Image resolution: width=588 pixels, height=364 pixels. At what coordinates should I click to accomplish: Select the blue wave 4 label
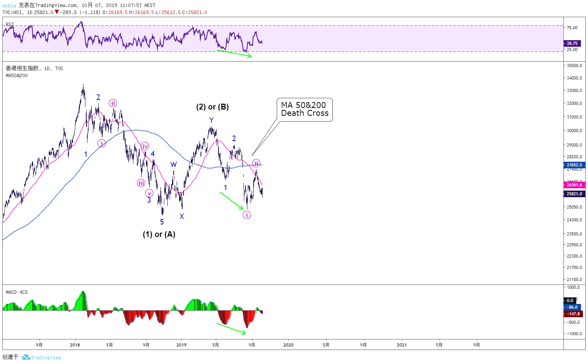coord(153,154)
